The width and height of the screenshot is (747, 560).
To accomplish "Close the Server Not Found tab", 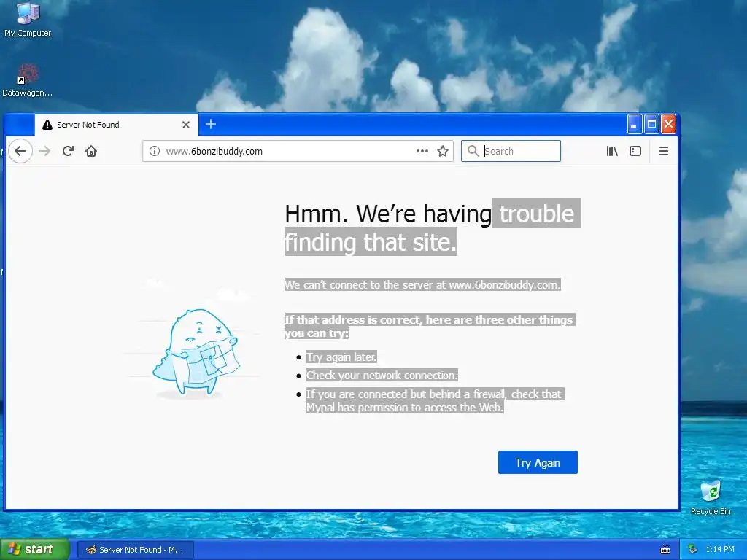I will coord(186,125).
